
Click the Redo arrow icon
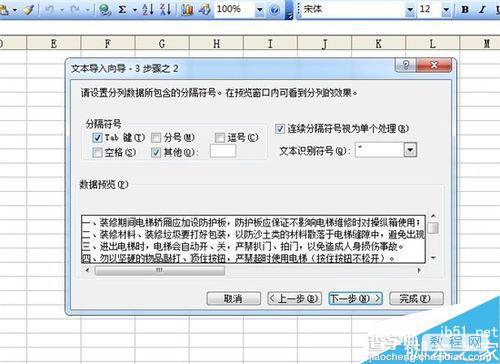pyautogui.click(x=75, y=10)
